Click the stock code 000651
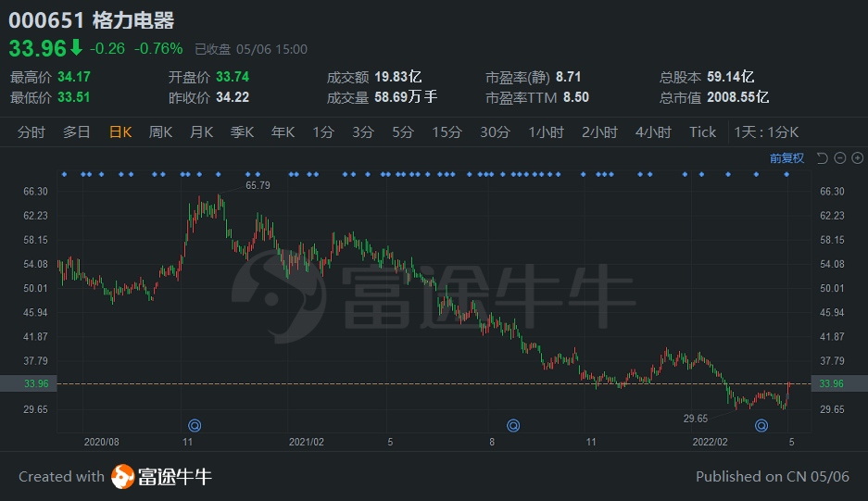This screenshot has width=868, height=501. [x=46, y=20]
